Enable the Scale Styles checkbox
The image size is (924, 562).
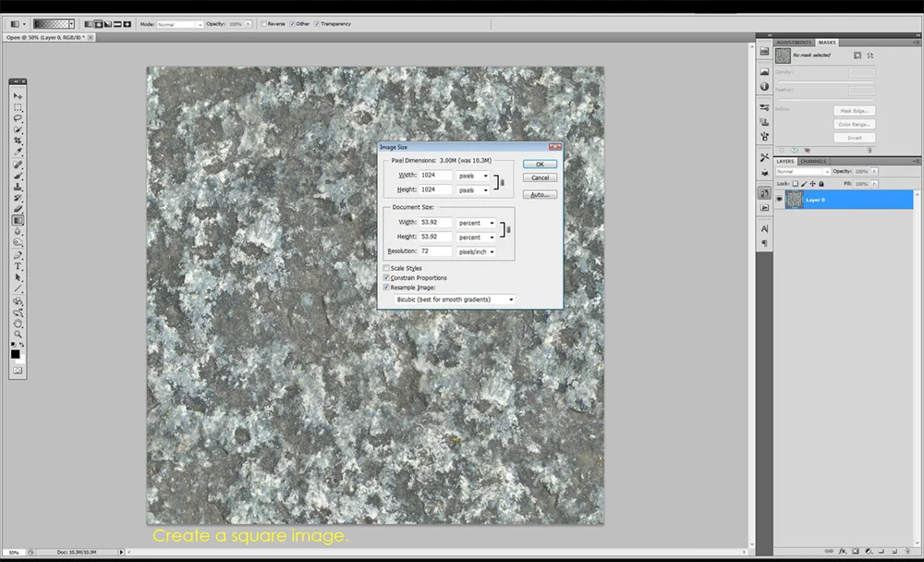[x=386, y=268]
